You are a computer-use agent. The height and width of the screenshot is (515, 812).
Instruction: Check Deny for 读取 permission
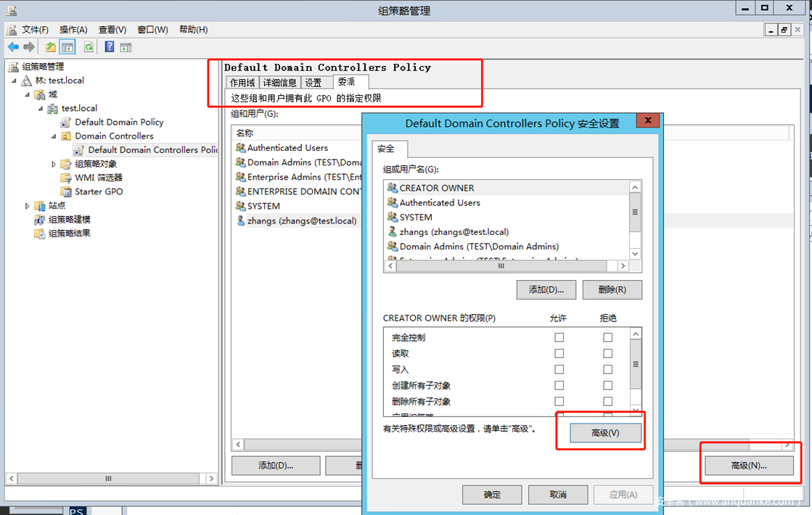click(607, 353)
